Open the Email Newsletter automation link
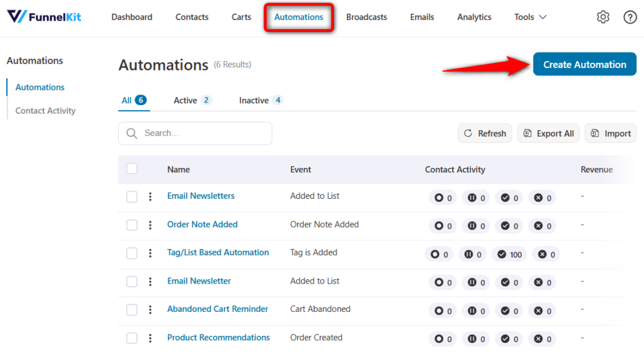This screenshot has width=644, height=361. [199, 281]
